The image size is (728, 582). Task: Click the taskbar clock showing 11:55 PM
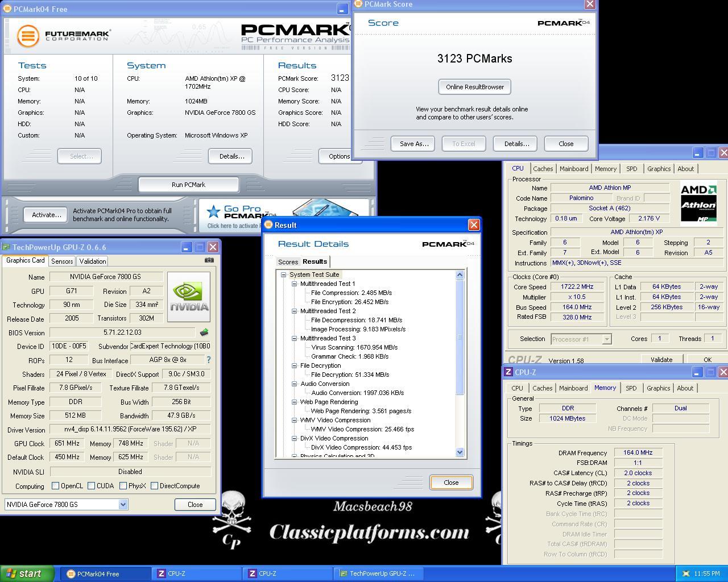tap(707, 573)
